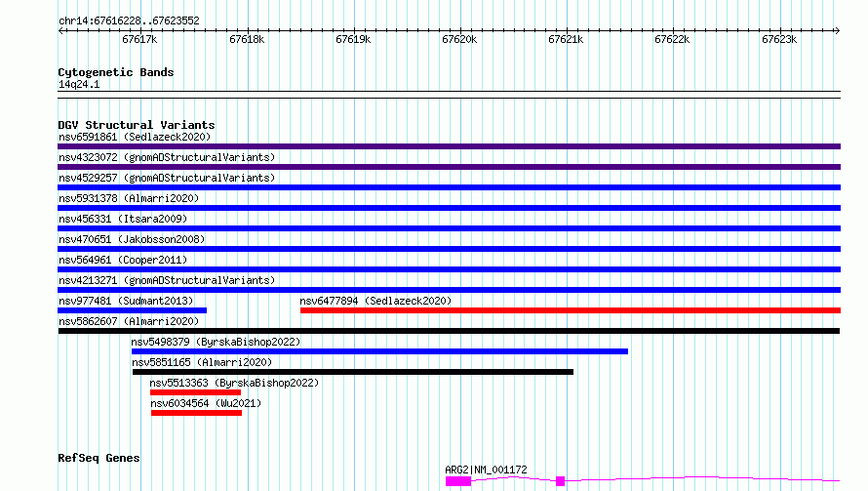Open variant label nsv4529257 (gnomADStructuralVariants)
This screenshot has width=868, height=491.
click(x=167, y=178)
